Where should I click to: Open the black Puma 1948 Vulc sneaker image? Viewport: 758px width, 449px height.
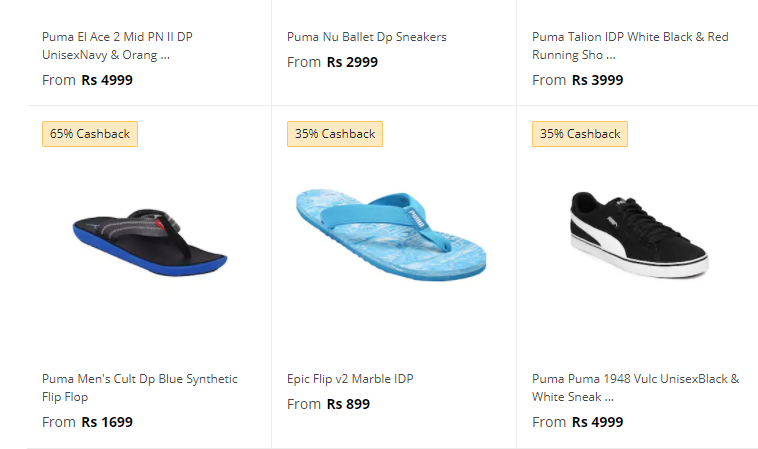tap(640, 234)
